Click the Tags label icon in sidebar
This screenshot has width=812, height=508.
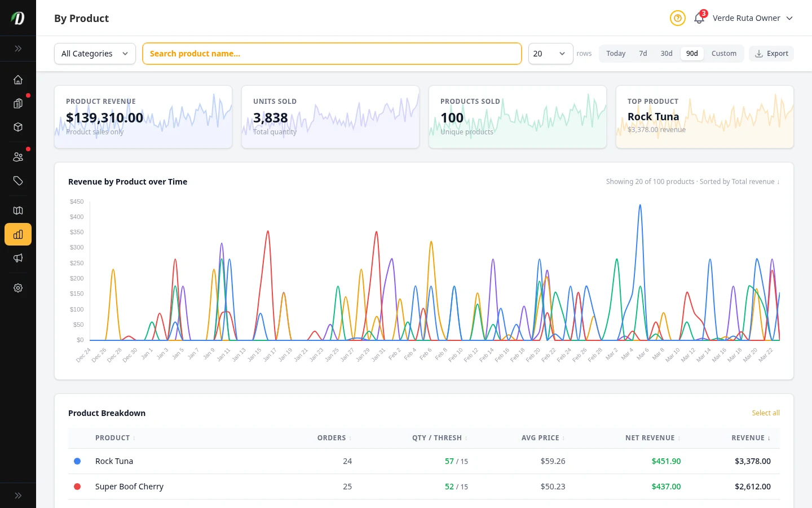tap(18, 181)
